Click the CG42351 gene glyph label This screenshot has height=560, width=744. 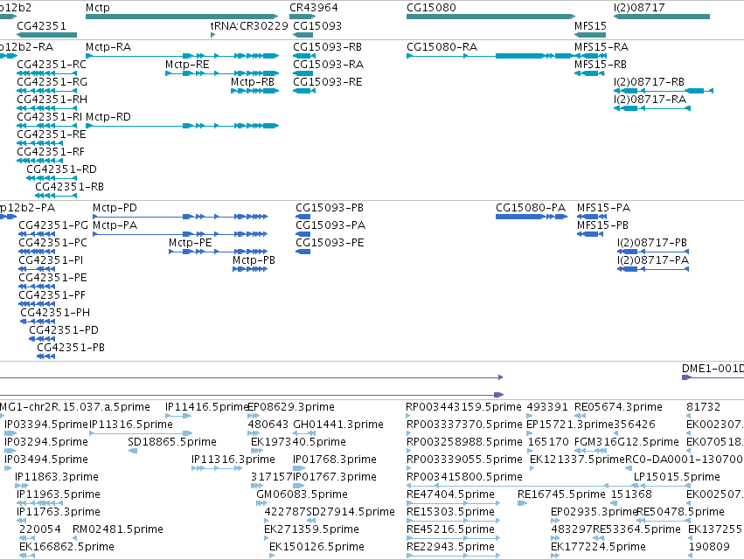tap(42, 25)
